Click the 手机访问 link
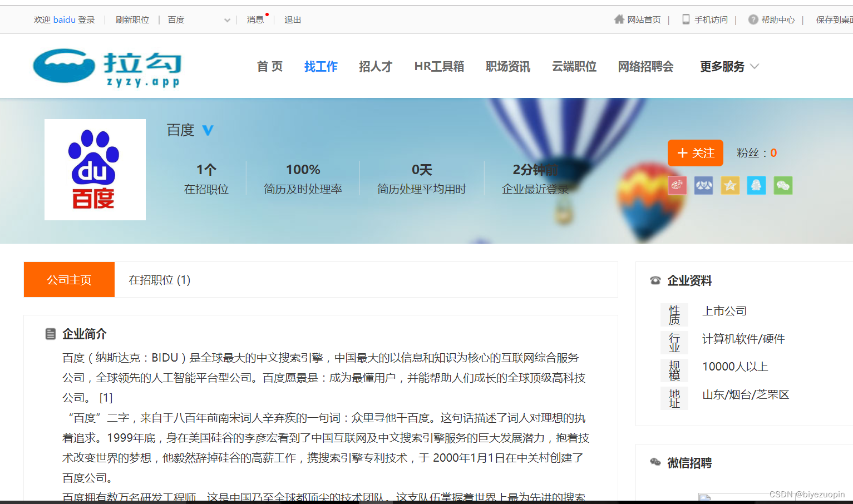Image resolution: width=853 pixels, height=504 pixels. [x=711, y=19]
